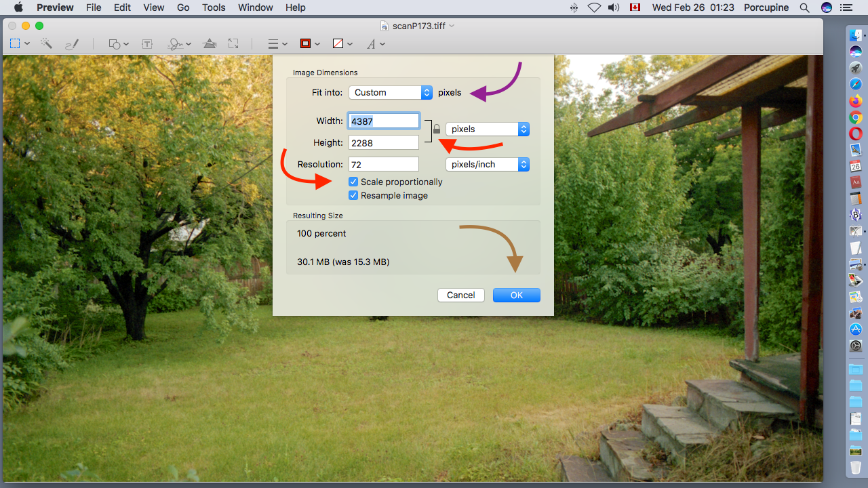Screen dimensions: 868x488
Task: Click the Wi-Fi status icon
Action: click(x=594, y=7)
